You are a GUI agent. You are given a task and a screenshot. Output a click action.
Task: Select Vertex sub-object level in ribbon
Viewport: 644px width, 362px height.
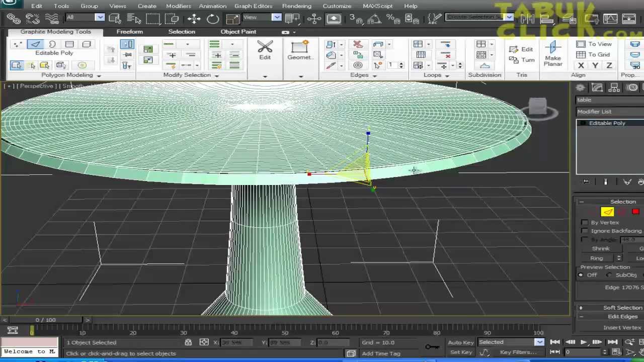pyautogui.click(x=18, y=44)
